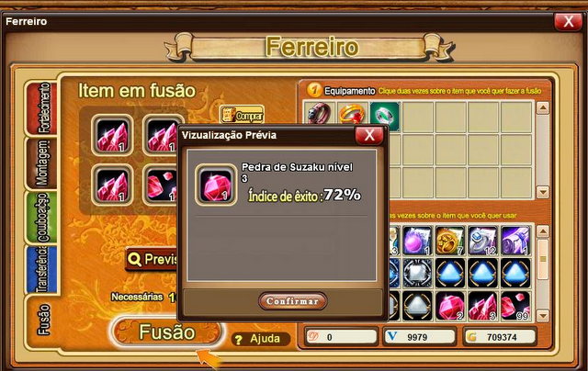
Task: Open the Ajuda help button
Action: click(260, 339)
